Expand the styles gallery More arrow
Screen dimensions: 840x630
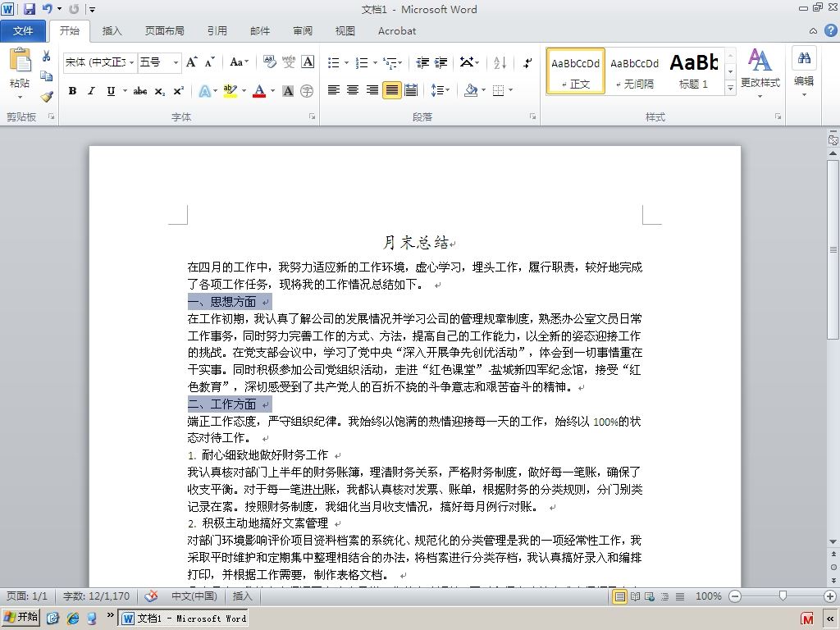pos(730,88)
